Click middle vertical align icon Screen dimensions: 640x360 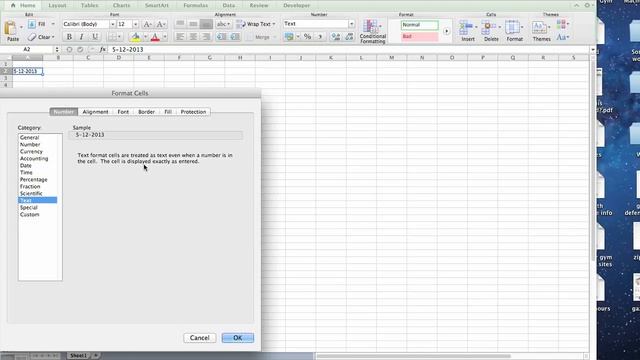pos(193,24)
